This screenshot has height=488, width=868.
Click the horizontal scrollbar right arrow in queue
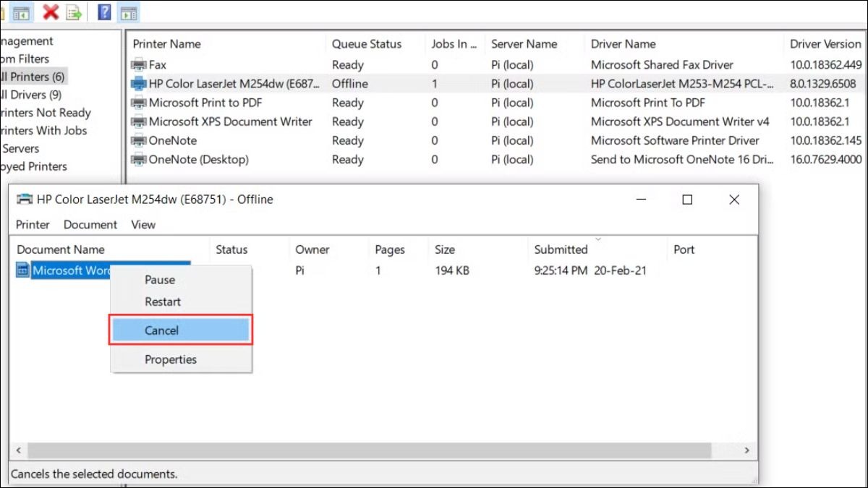(749, 450)
